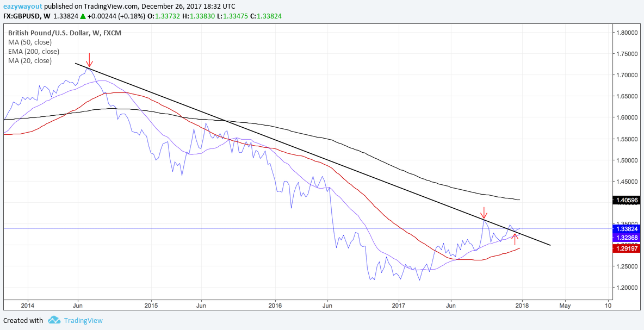This screenshot has width=644, height=330.
Task: Click the blue 1.33824 price tag
Action: (x=626, y=229)
